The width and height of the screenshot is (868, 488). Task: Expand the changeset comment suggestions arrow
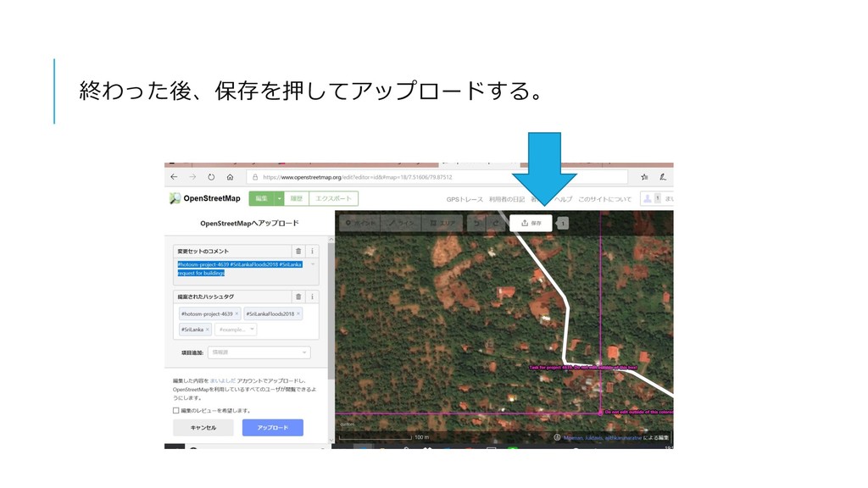(x=314, y=264)
